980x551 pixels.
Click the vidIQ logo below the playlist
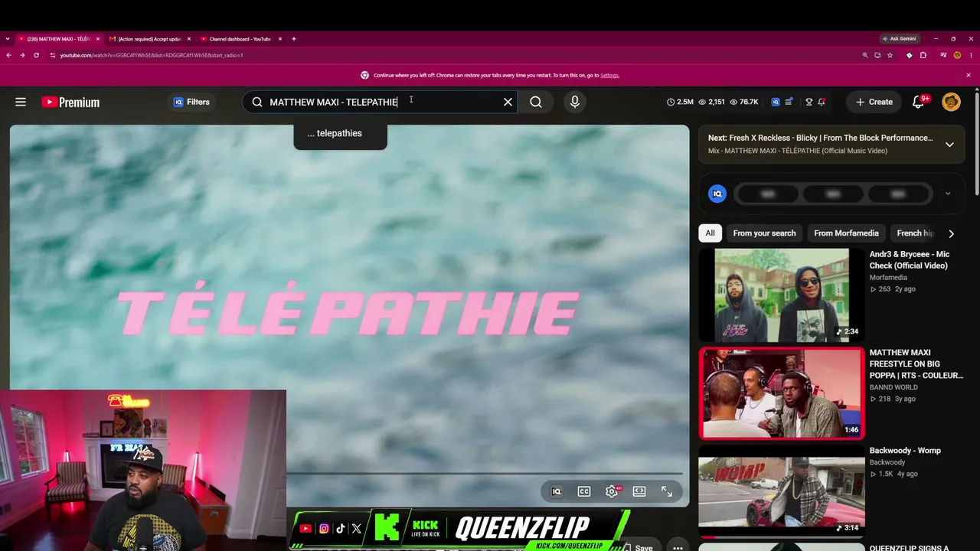tap(717, 194)
